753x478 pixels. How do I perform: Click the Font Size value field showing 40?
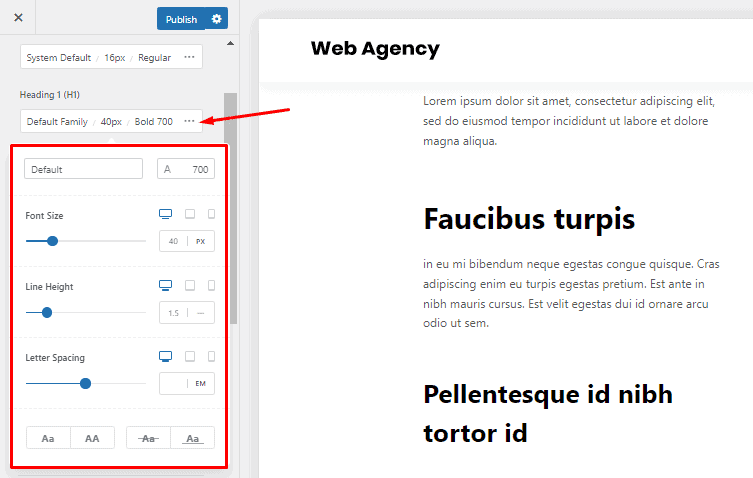[x=173, y=241]
